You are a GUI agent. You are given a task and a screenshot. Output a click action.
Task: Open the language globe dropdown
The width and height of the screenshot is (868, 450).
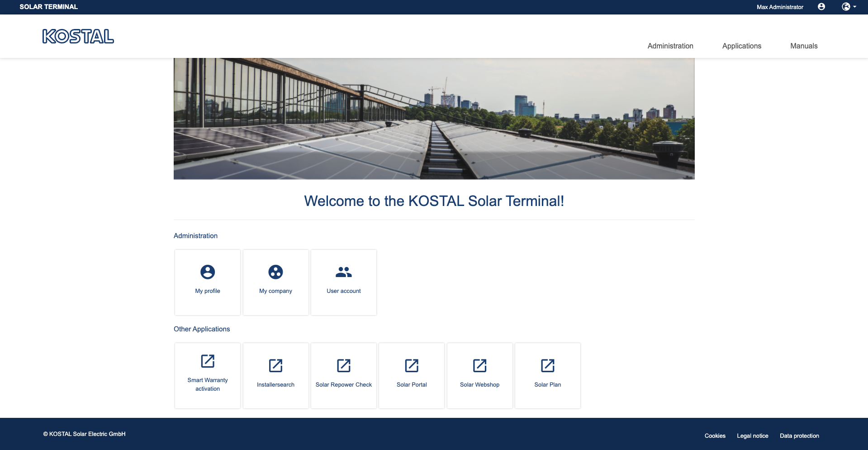(849, 7)
